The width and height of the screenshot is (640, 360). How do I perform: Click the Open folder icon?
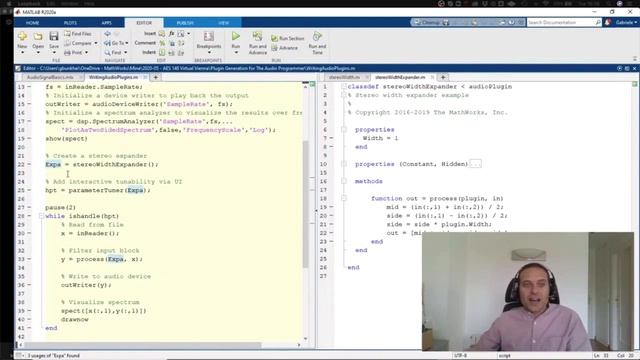point(38,37)
